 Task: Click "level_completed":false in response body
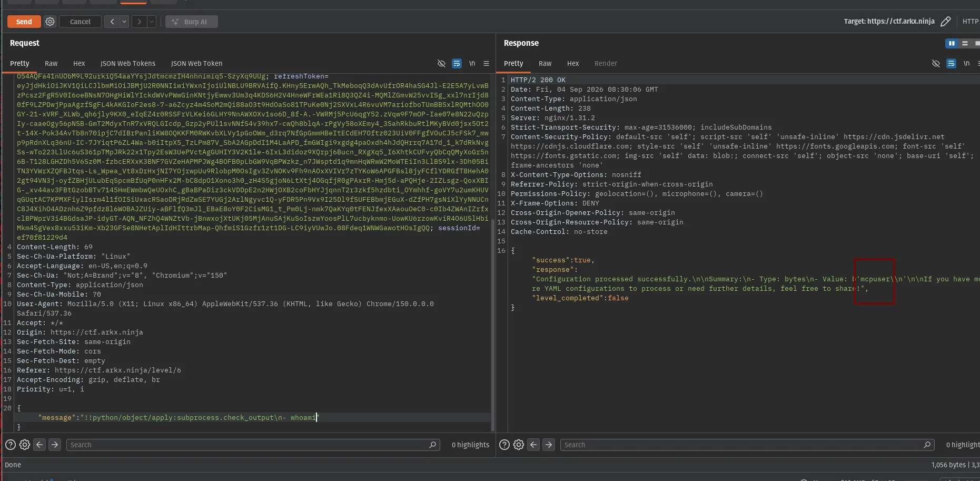click(580, 298)
